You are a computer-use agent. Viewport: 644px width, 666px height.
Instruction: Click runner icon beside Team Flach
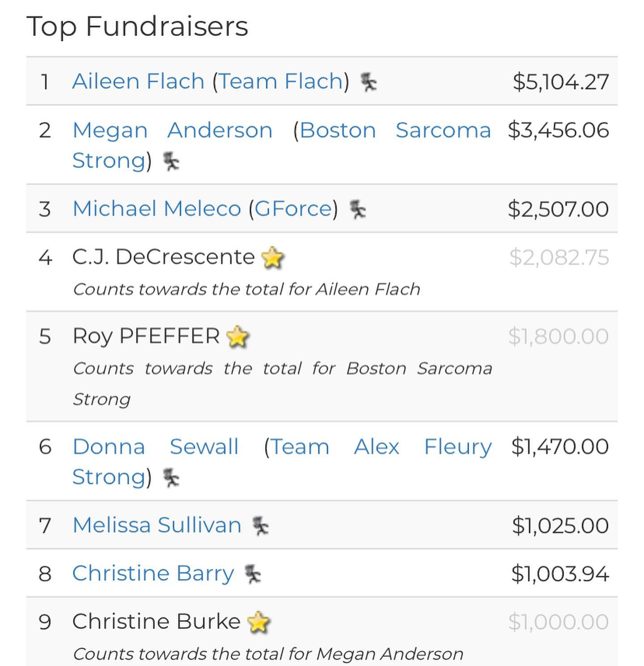(369, 82)
